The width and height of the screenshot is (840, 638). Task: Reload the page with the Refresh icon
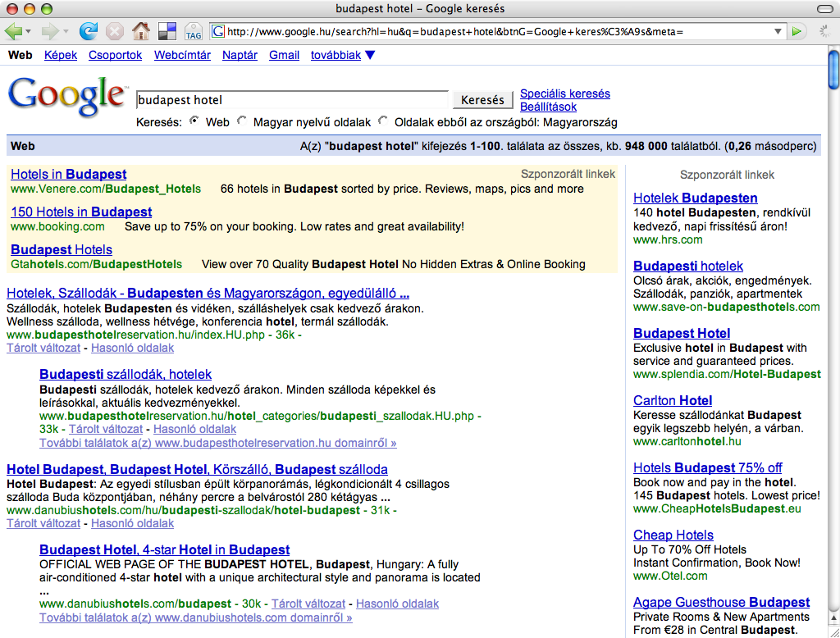(x=89, y=31)
